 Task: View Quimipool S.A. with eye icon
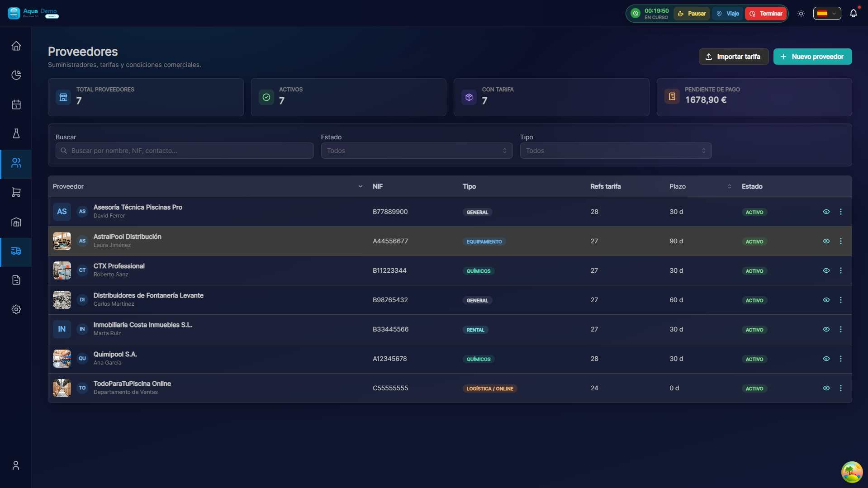coord(826,359)
